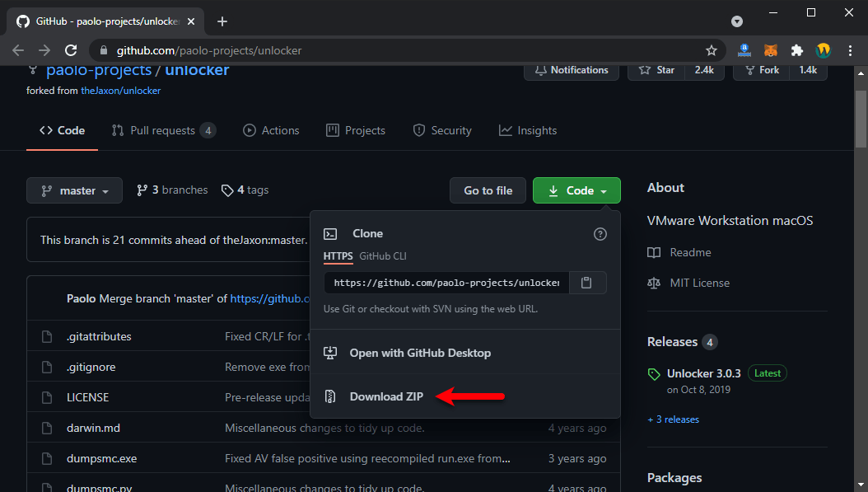This screenshot has height=492, width=868.
Task: Click Download ZIP
Action: tap(386, 396)
